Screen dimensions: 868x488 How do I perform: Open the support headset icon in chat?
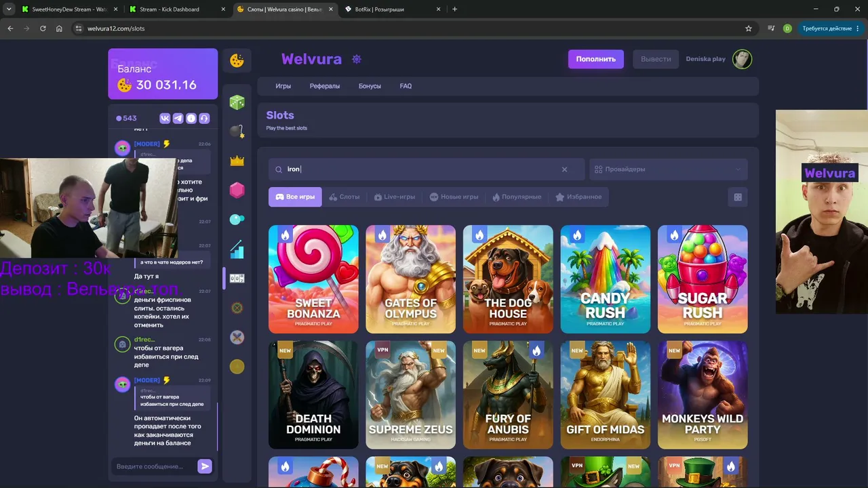point(204,118)
